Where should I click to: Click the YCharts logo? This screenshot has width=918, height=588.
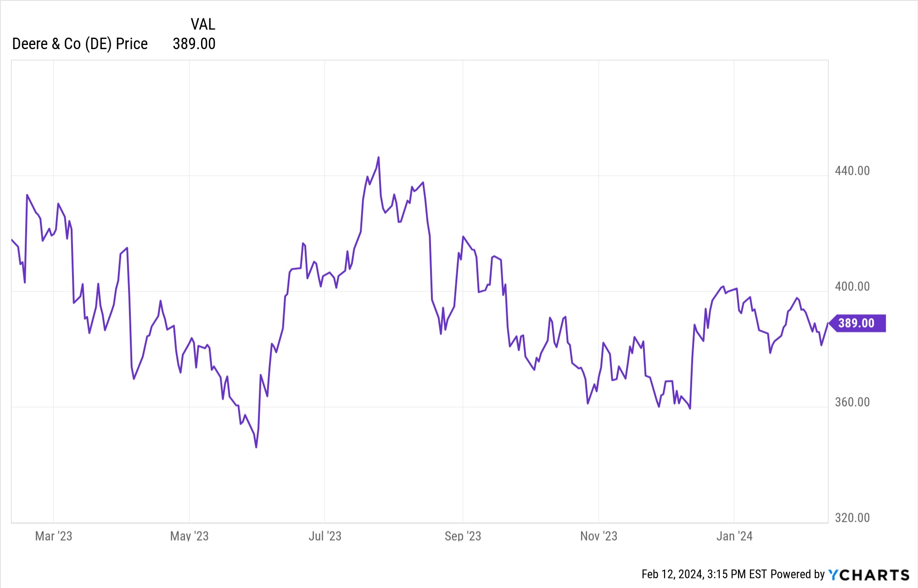point(868,575)
